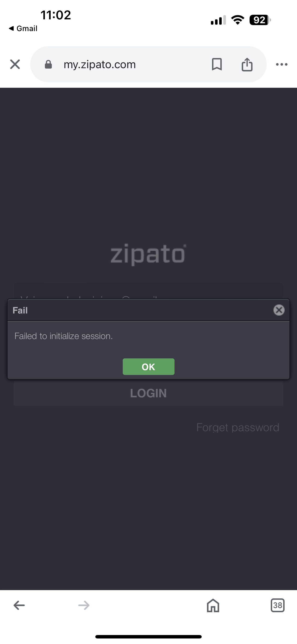Close the in-app browser with the X

click(15, 64)
